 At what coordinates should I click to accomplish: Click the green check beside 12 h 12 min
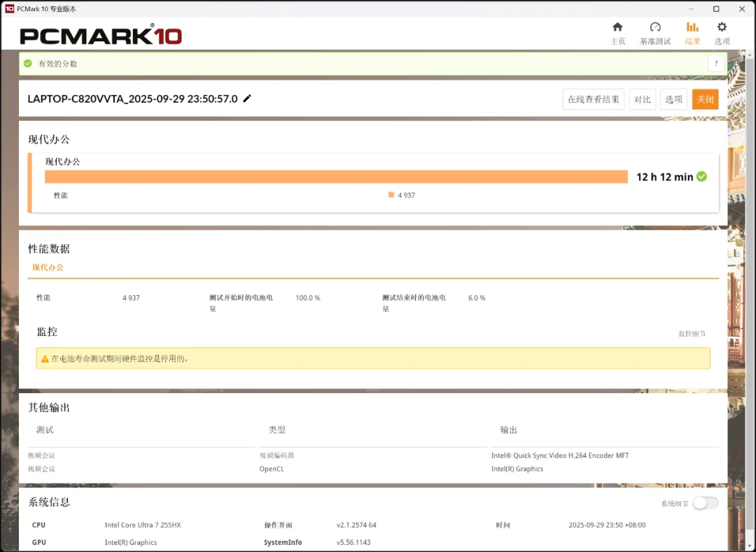pyautogui.click(x=702, y=177)
